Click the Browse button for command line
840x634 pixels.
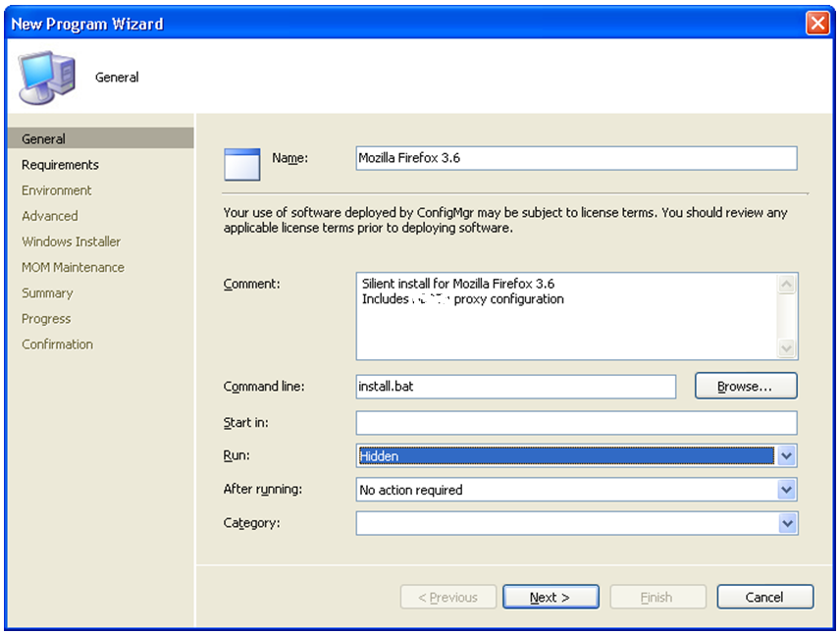746,386
